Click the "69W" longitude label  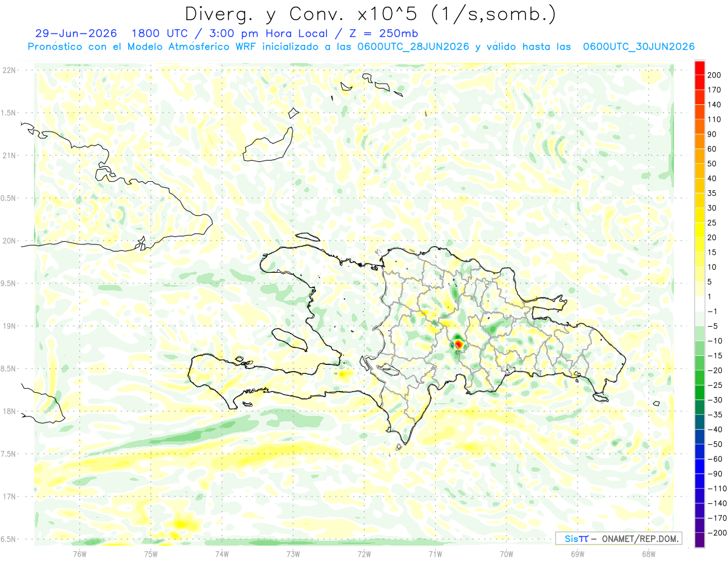578,554
